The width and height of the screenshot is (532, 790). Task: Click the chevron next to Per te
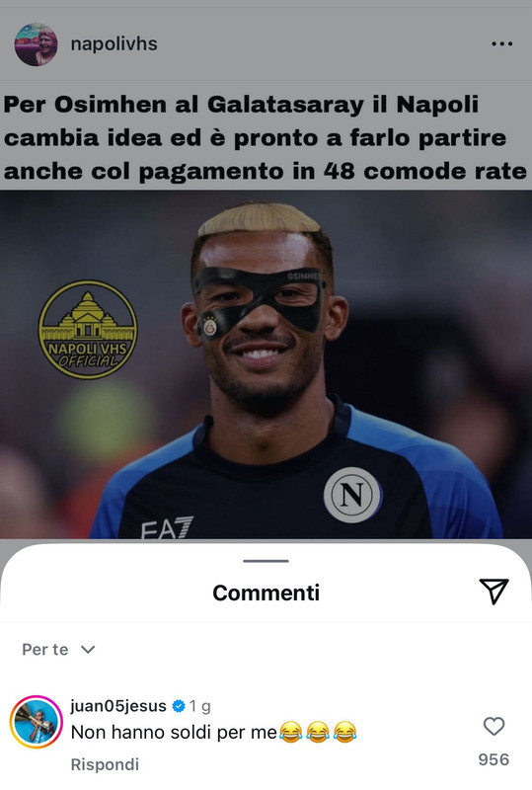point(88,650)
